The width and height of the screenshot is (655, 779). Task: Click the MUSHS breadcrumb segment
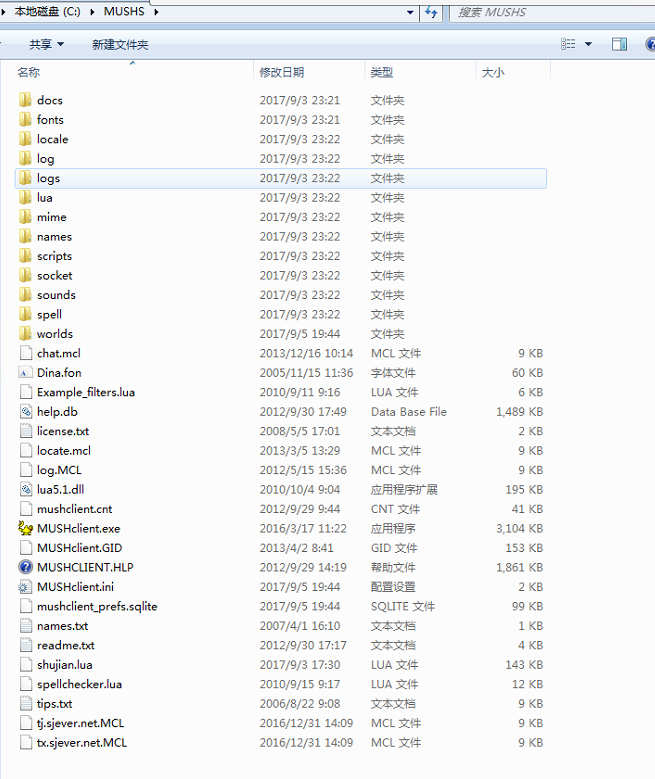click(x=124, y=11)
